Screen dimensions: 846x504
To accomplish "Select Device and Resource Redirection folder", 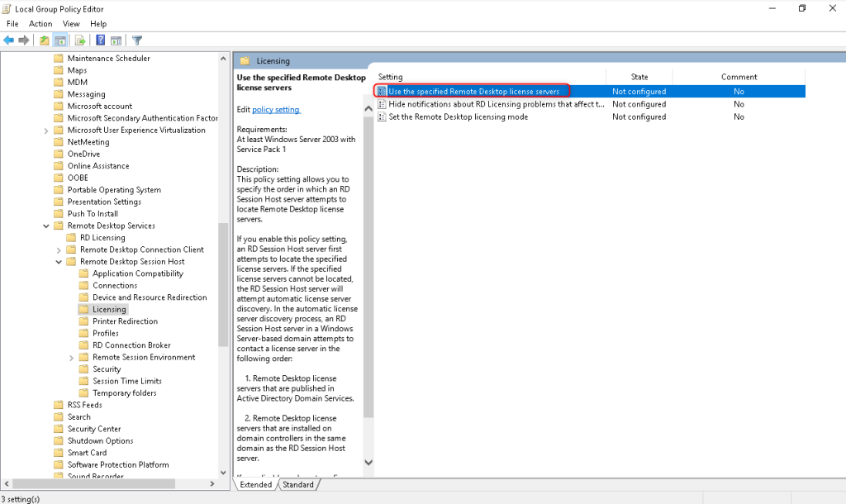I will [150, 297].
